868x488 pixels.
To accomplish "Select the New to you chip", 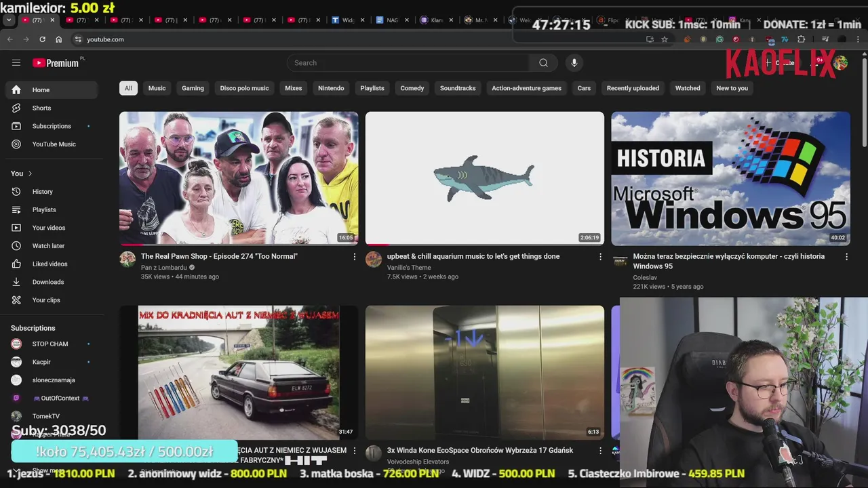I will coord(732,88).
